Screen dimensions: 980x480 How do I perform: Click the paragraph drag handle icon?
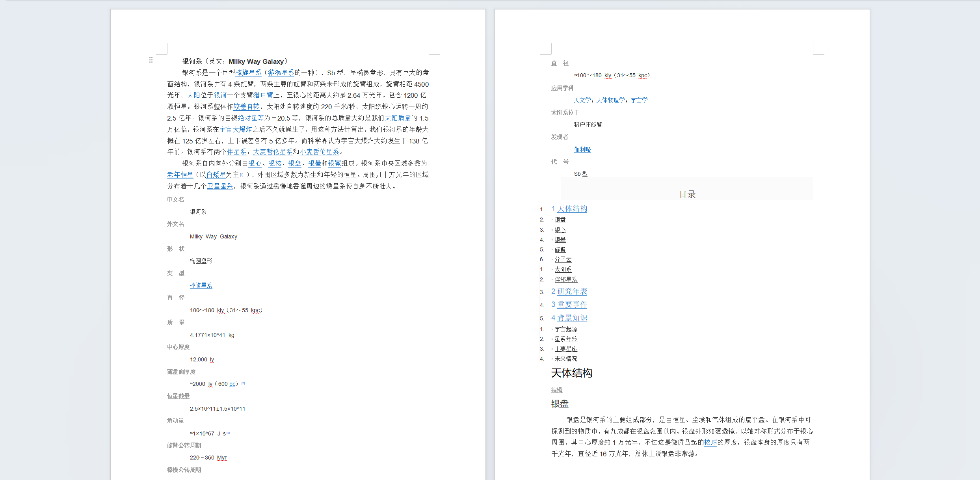tap(151, 60)
